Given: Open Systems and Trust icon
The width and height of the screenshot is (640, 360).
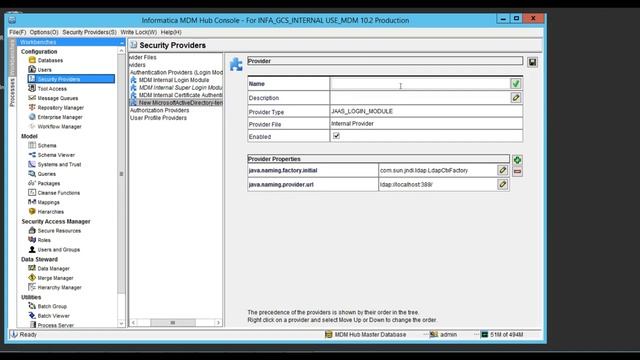Looking at the screenshot, I should [x=32, y=164].
